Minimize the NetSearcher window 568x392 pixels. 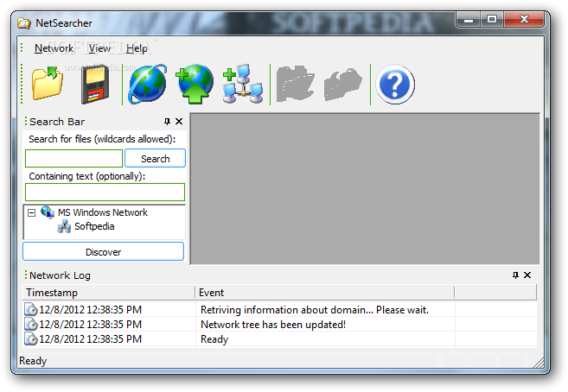coord(469,19)
